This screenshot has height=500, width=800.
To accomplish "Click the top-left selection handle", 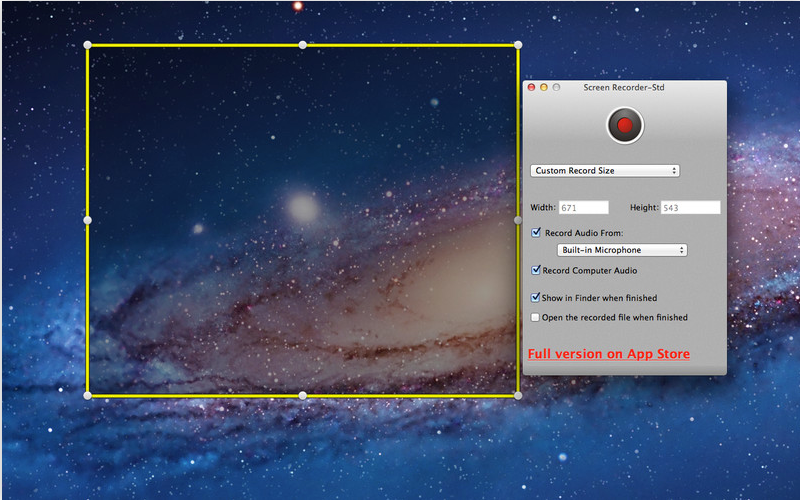I will 88,45.
